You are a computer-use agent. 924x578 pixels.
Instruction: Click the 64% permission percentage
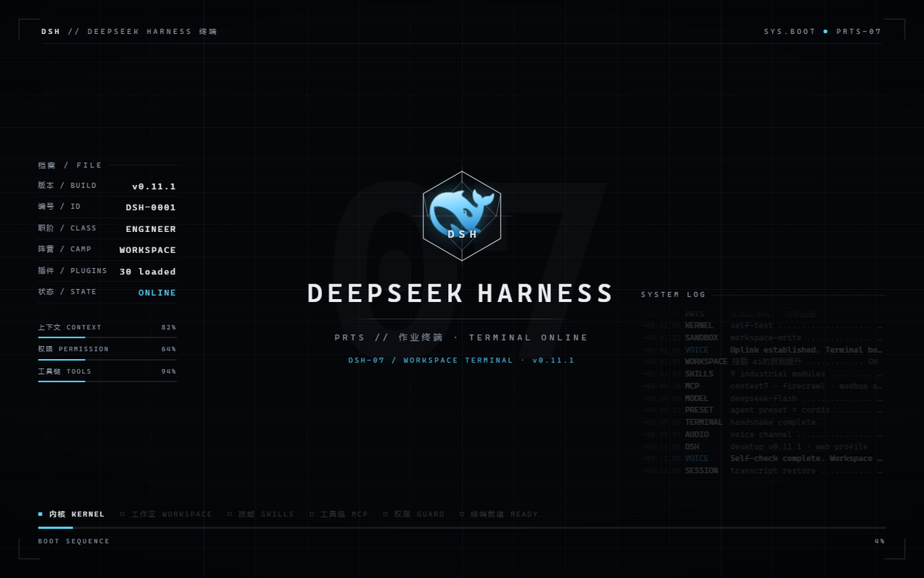click(x=169, y=349)
